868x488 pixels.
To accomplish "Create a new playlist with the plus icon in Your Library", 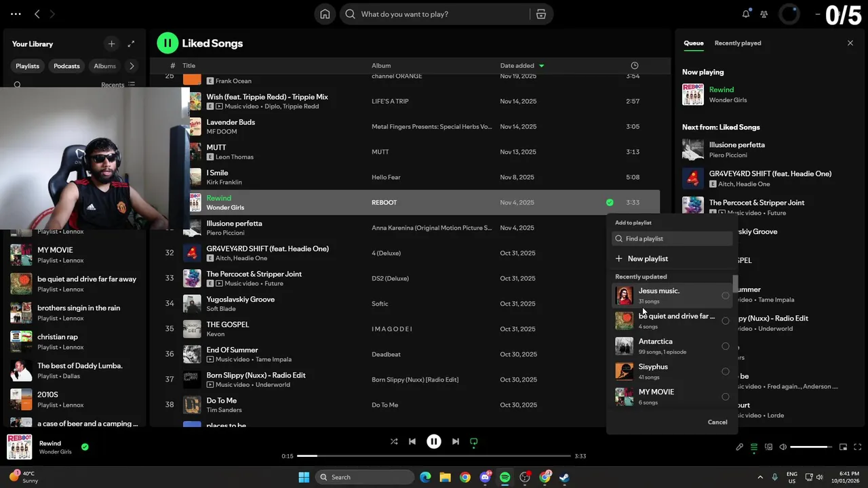I will pos(111,43).
